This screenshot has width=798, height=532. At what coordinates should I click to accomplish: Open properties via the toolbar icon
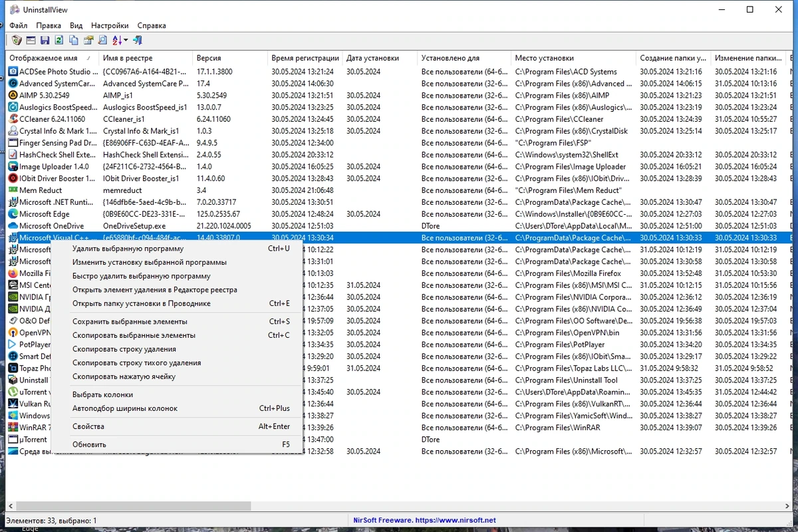coord(88,41)
